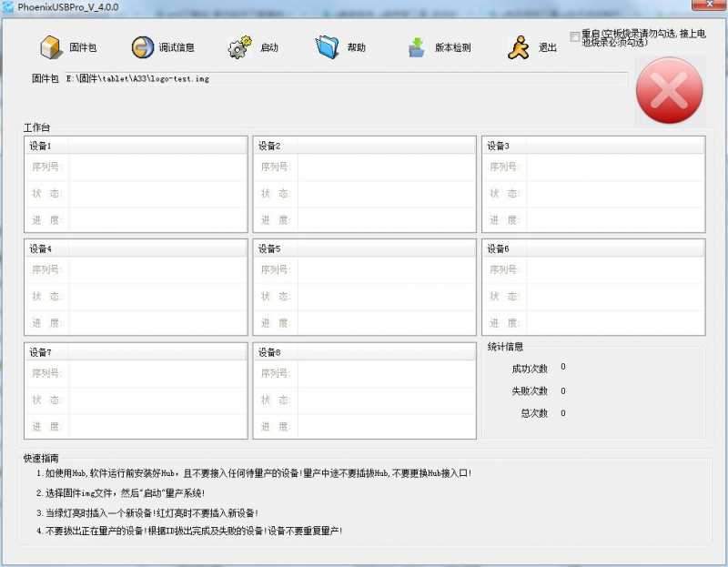Select the 设备8 panel header
This screenshot has height=567, width=728.
tap(364, 352)
